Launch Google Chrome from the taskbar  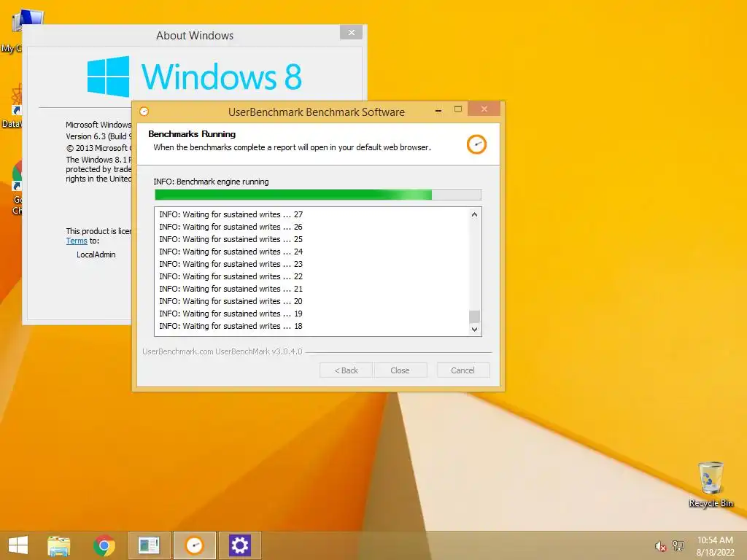click(x=104, y=545)
